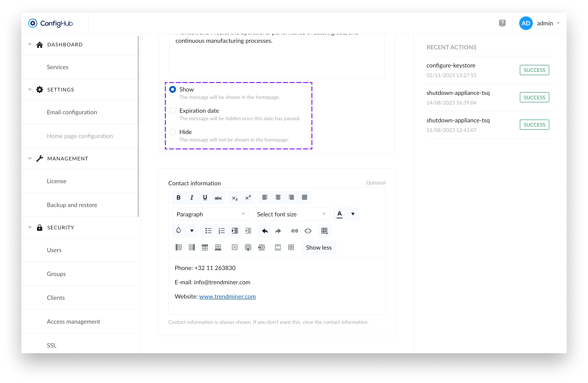Apply italic formatting
This screenshot has width=588, height=383.
point(192,197)
